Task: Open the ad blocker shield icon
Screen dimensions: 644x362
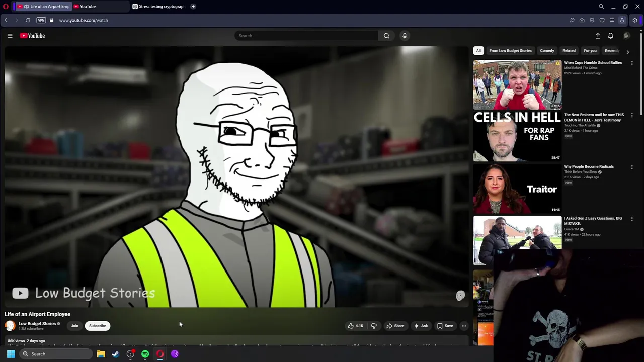Action: click(x=592, y=20)
